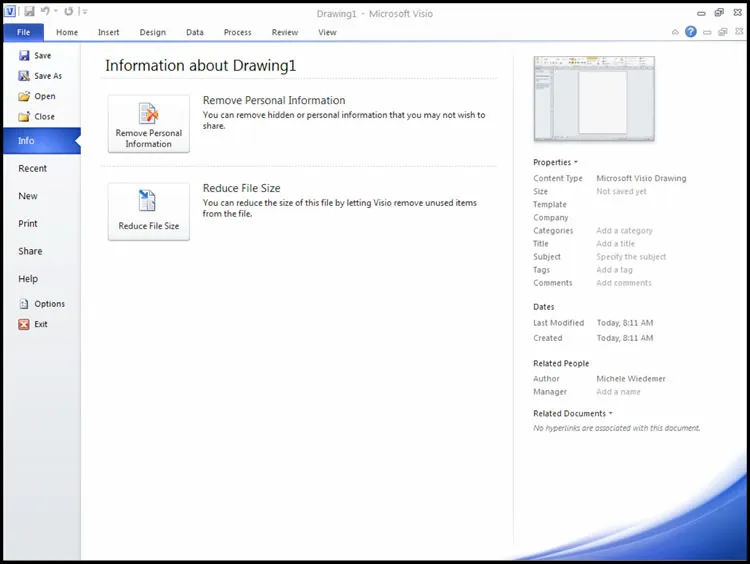Restore the inner document window
750x564 pixels.
[x=723, y=32]
